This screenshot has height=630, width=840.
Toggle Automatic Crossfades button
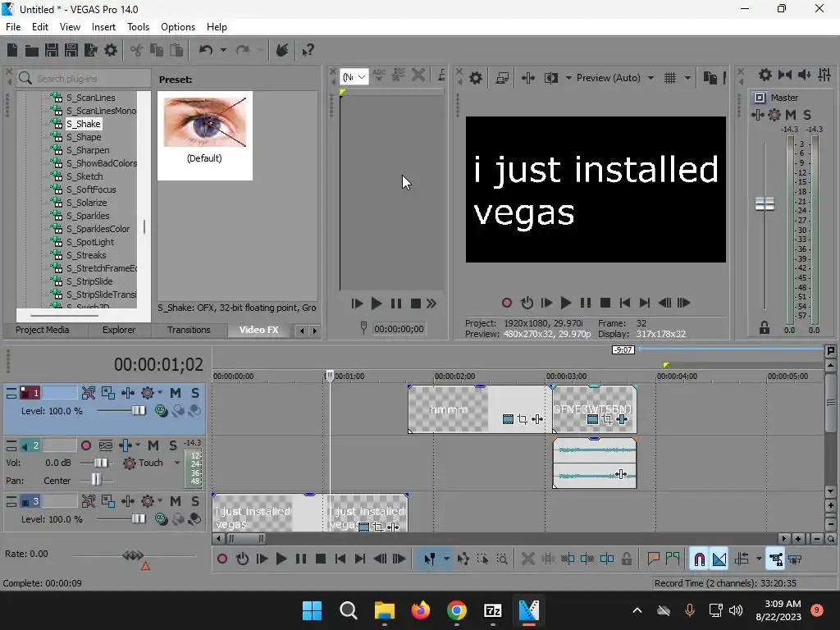719,559
